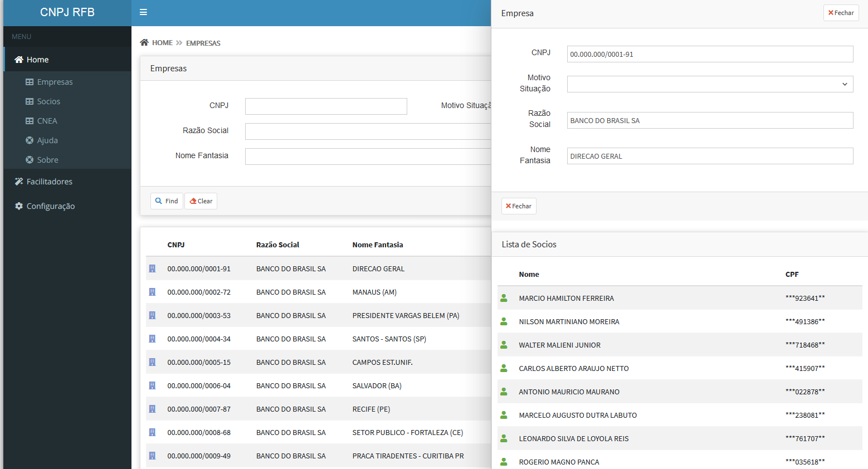Image resolution: width=868 pixels, height=469 pixels.
Task: Close Empresa panel with top Fechar button
Action: [x=841, y=13]
